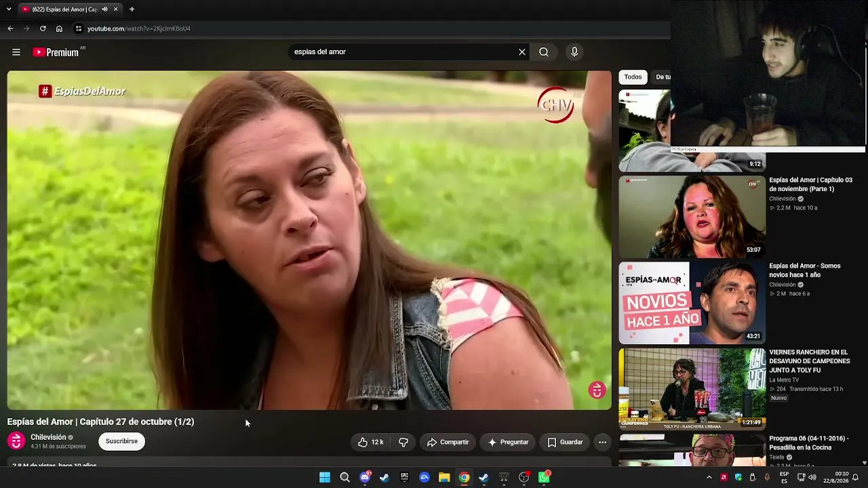Open AMD Software tray icon

(724, 478)
